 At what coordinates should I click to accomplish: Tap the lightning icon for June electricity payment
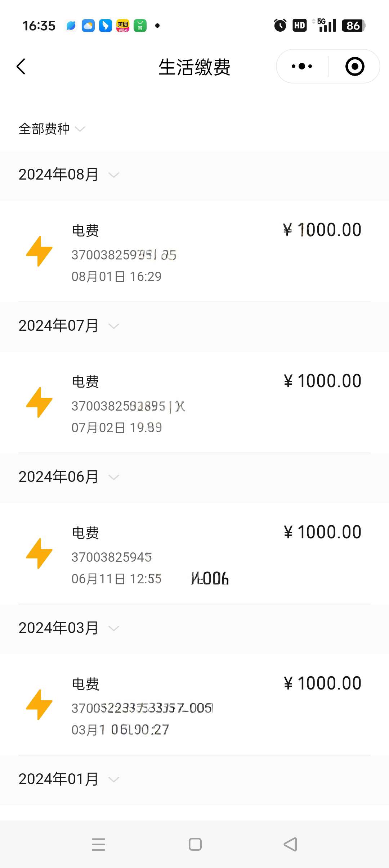[39, 553]
